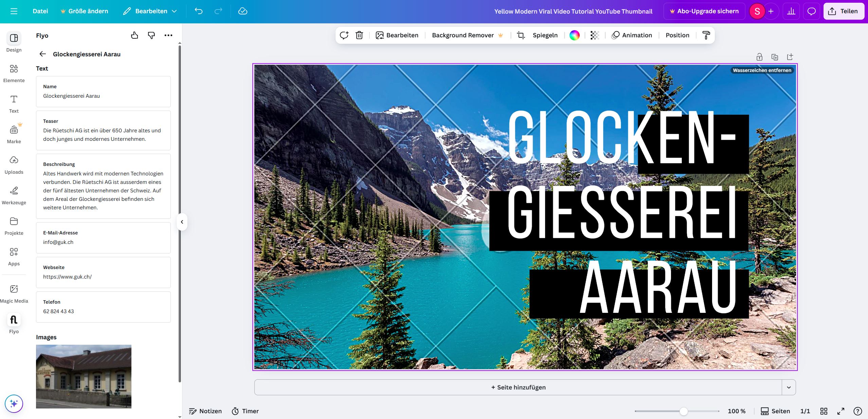Open the Elemente panel in the sidebar

[x=14, y=72]
